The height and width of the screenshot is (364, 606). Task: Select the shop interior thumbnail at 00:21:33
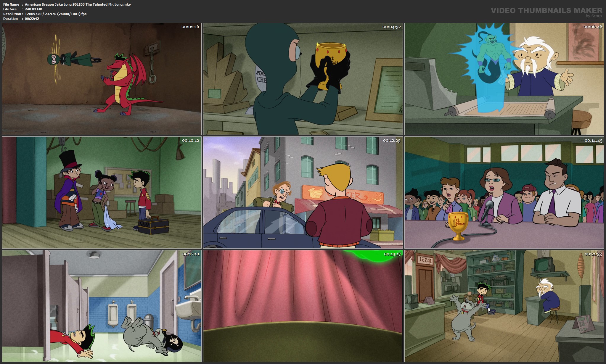click(504, 306)
